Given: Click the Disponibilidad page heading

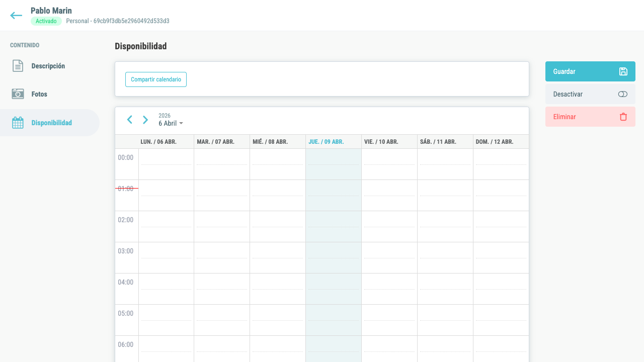Looking at the screenshot, I should pos(140,46).
